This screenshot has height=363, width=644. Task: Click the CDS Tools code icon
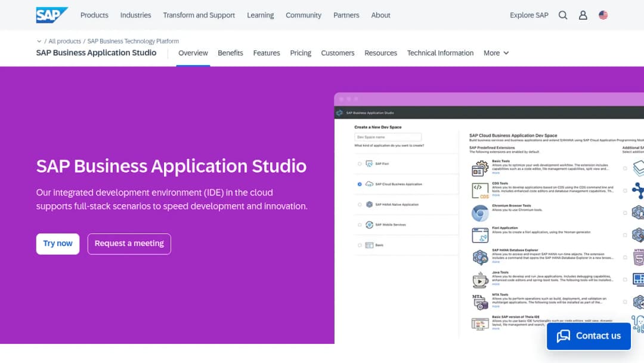tap(479, 190)
